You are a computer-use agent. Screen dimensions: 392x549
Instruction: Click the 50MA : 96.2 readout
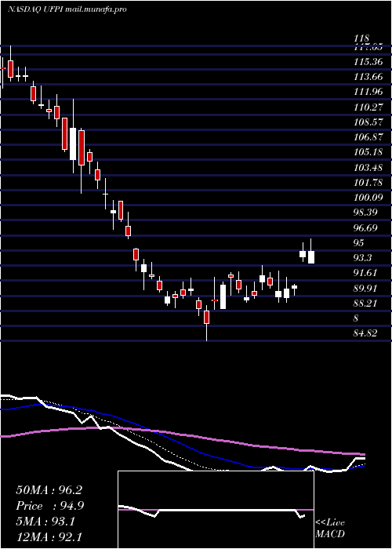coord(49,490)
